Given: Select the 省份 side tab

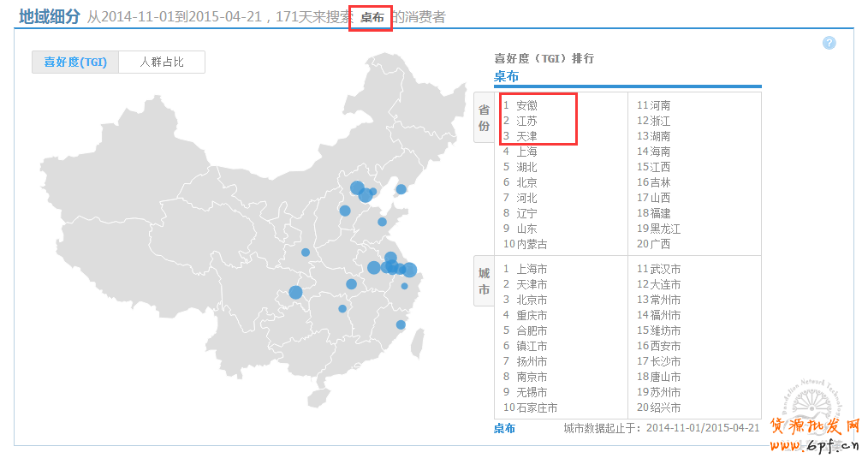Looking at the screenshot, I should click(x=484, y=117).
